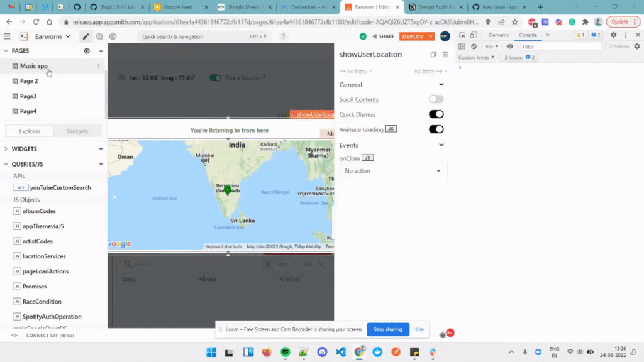
Task: Copy the showUserLocation widget
Action: pos(433,54)
